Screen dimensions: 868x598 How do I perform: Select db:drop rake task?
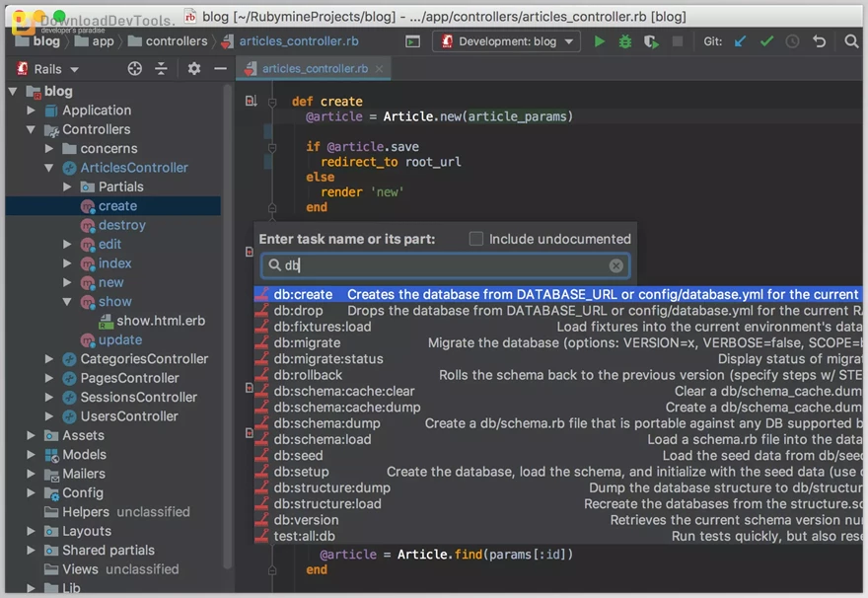tap(558, 310)
